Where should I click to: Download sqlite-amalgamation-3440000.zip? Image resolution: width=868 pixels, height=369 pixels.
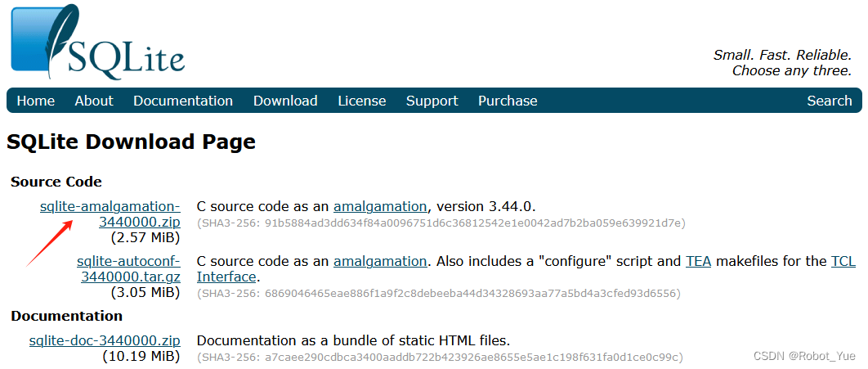pyautogui.click(x=110, y=214)
